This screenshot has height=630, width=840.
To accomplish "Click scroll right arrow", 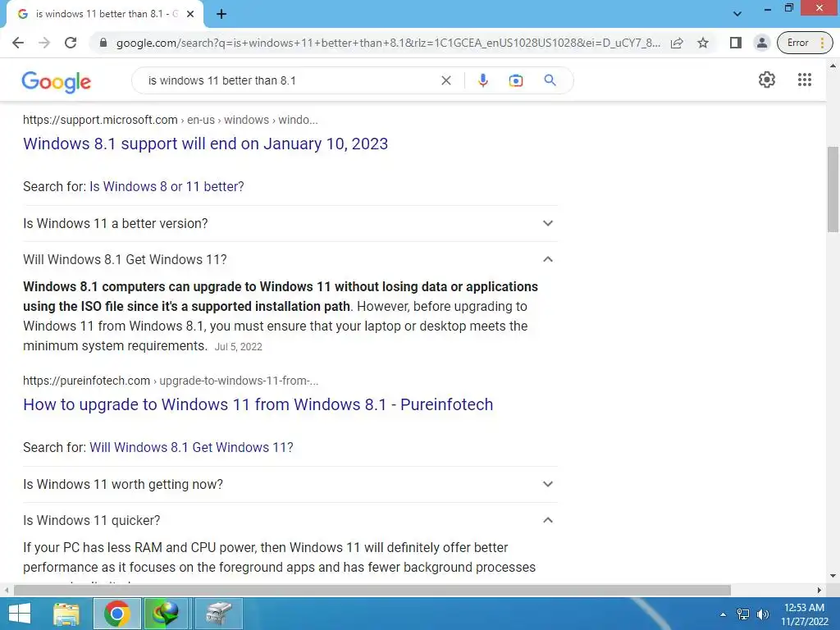I will click(x=819, y=590).
